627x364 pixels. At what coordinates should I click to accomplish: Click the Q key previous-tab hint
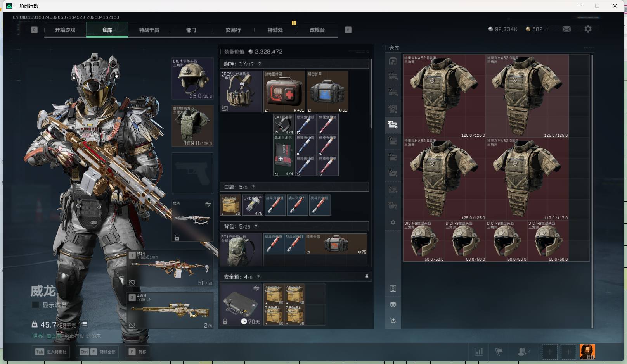[34, 30]
